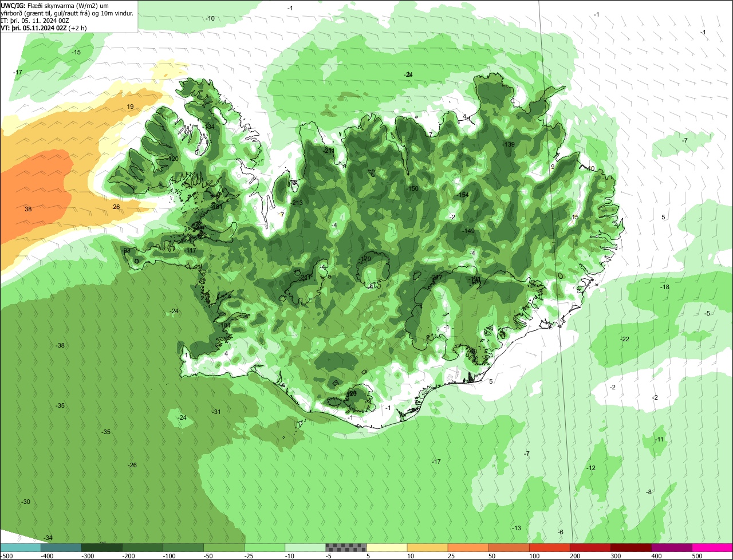Click the 'UWC/IG: Flæði skynvarma' title line
Viewport: 733px width, 560px height.
(55, 5)
